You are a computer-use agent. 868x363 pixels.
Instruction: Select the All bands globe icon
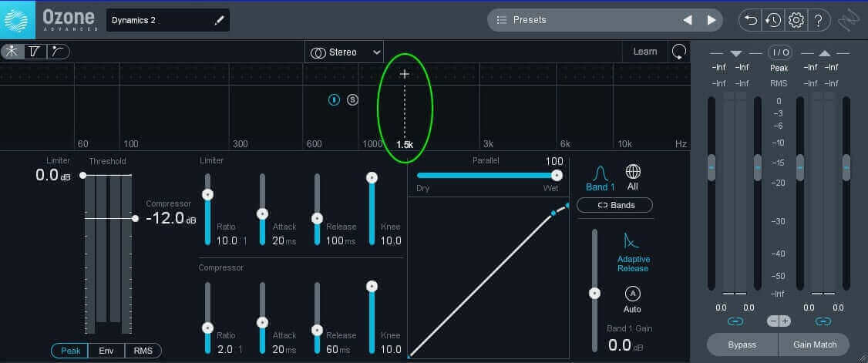[633, 172]
